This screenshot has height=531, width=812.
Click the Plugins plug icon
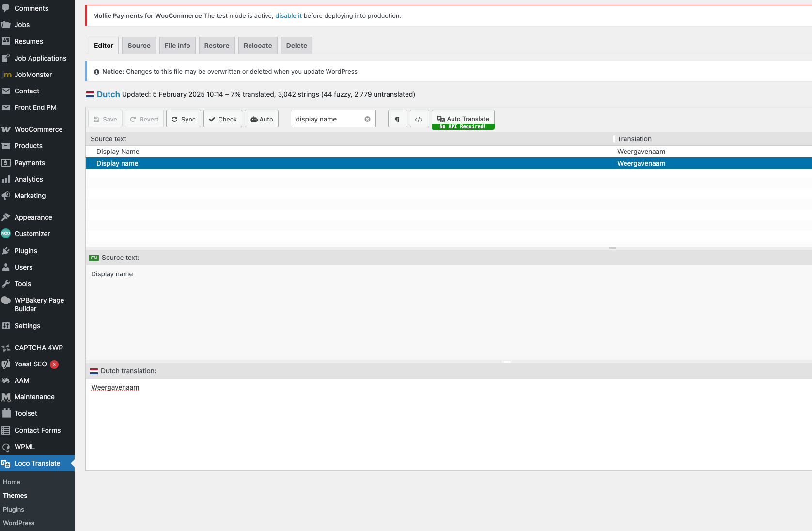(6, 251)
